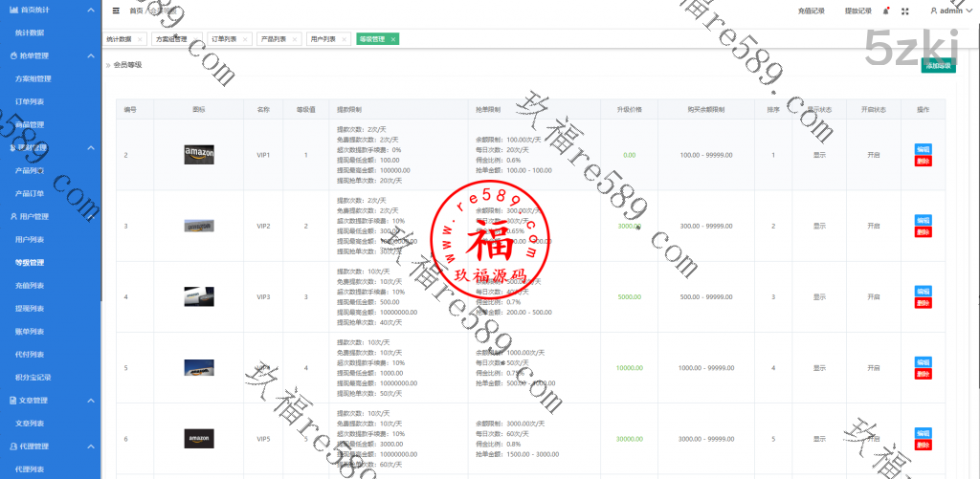Screen dimensions: 980x479
Task: Close the 等级管理 tab
Action: [x=393, y=39]
